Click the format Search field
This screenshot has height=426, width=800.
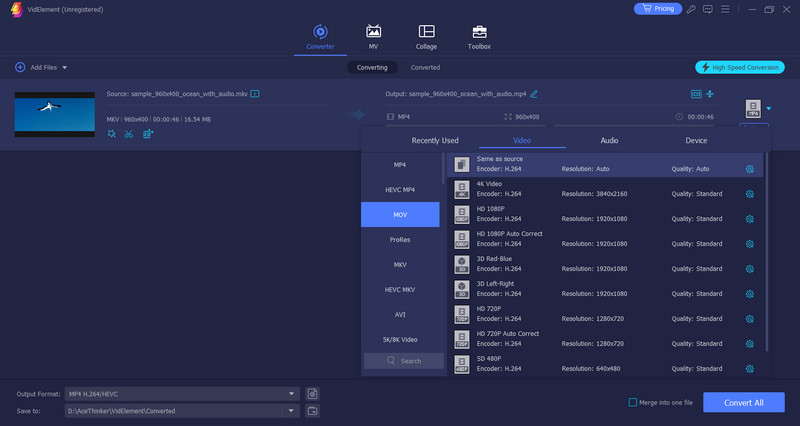tap(404, 361)
